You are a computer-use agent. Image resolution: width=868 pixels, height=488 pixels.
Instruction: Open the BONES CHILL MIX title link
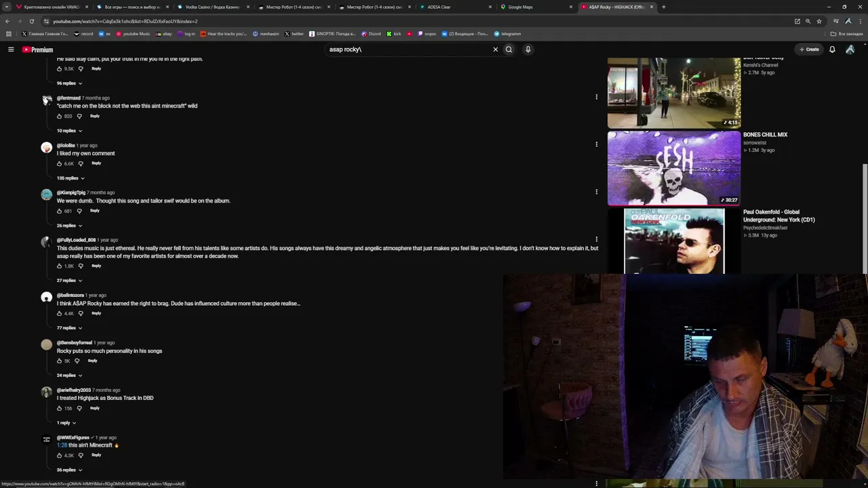pos(765,135)
